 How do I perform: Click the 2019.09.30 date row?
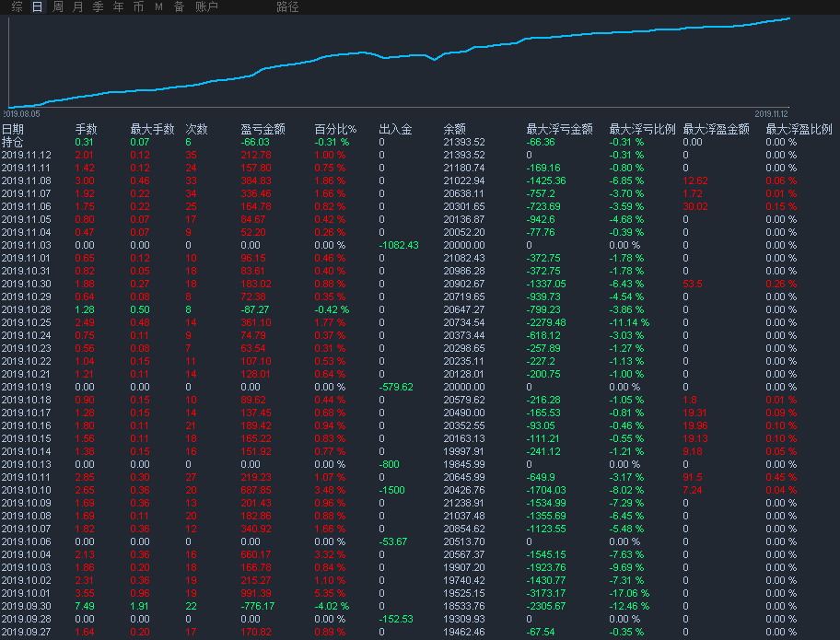click(27, 607)
